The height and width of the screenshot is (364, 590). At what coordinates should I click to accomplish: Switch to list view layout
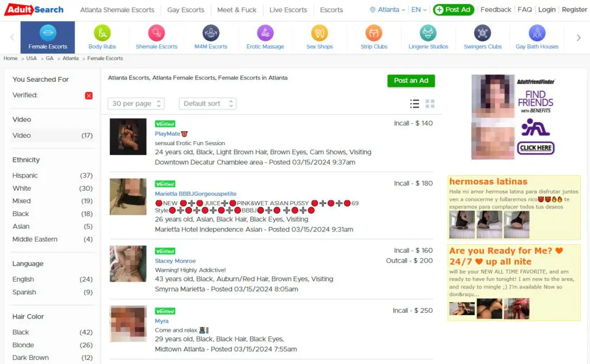(414, 104)
